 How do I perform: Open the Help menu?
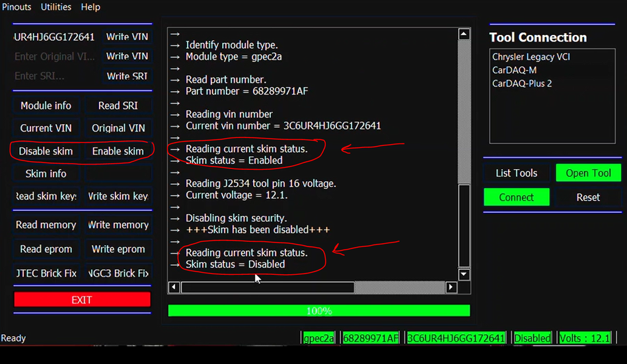91,7
